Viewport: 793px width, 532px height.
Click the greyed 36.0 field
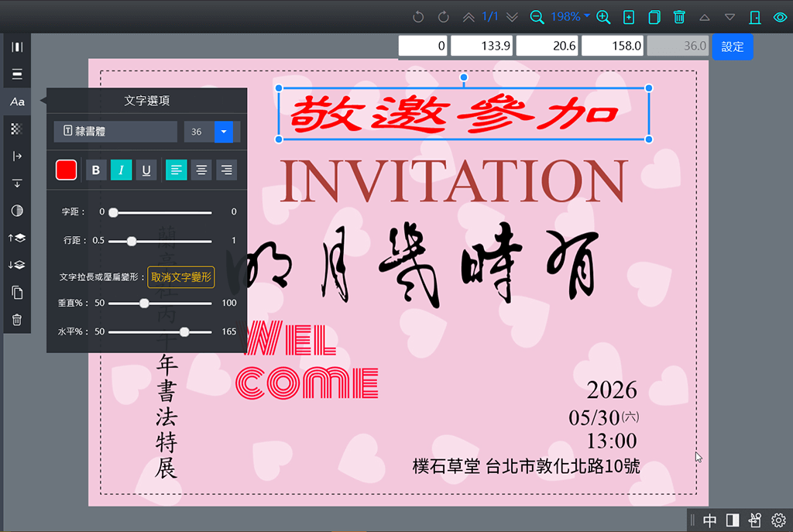(678, 46)
